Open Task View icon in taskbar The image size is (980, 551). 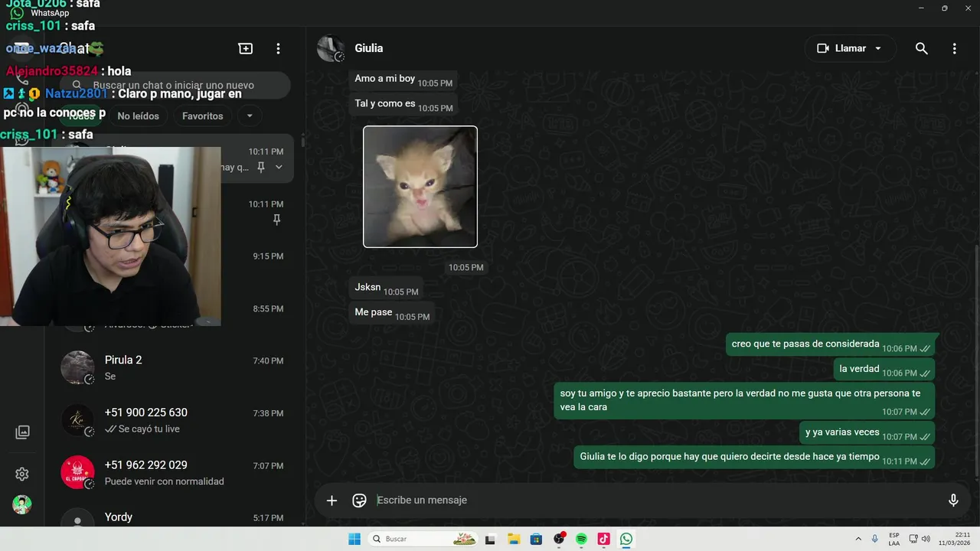[491, 539]
